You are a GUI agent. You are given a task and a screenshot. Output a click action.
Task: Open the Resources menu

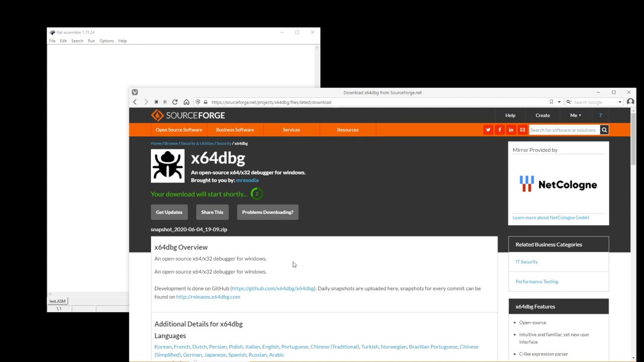click(348, 130)
